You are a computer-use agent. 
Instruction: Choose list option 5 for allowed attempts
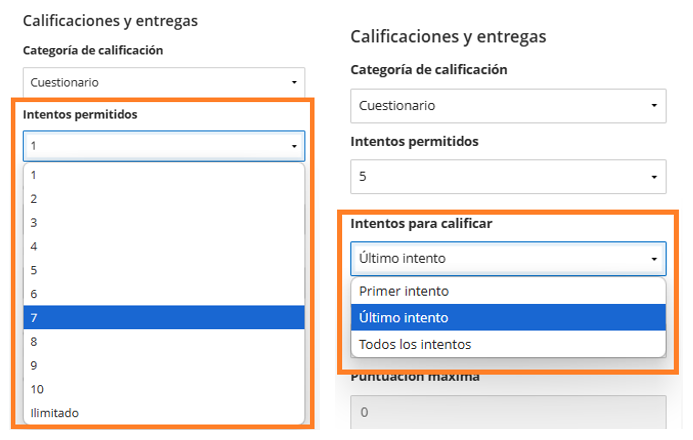(163, 270)
